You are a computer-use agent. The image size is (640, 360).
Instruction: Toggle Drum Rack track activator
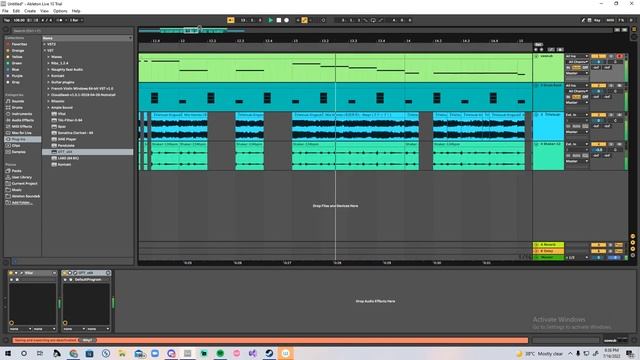tap(598, 85)
